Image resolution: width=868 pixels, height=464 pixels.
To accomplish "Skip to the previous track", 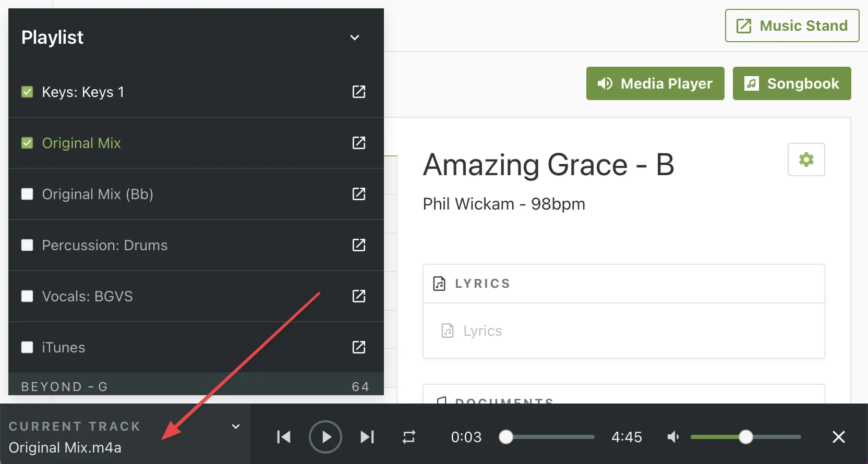I will tap(284, 437).
